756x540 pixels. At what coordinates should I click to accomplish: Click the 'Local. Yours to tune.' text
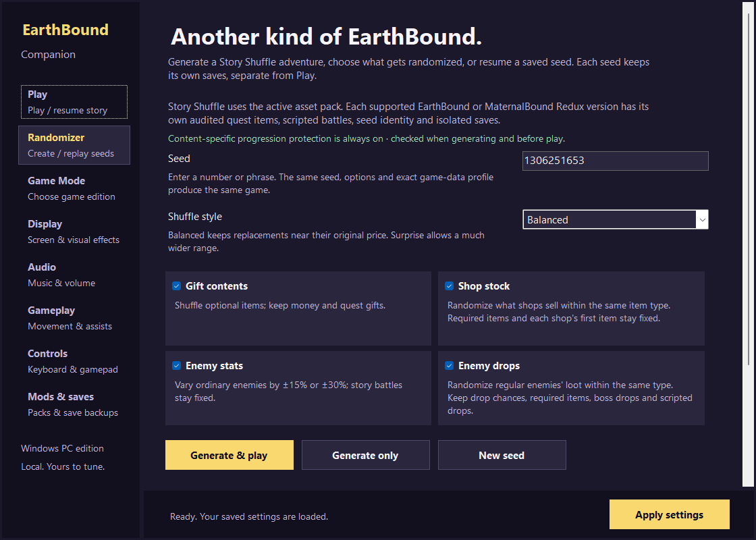63,466
